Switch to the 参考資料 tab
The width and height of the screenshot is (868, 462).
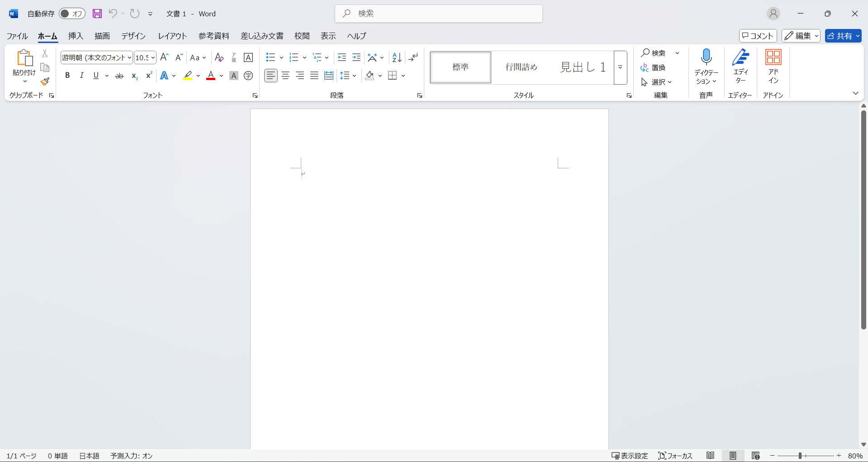[x=214, y=36]
